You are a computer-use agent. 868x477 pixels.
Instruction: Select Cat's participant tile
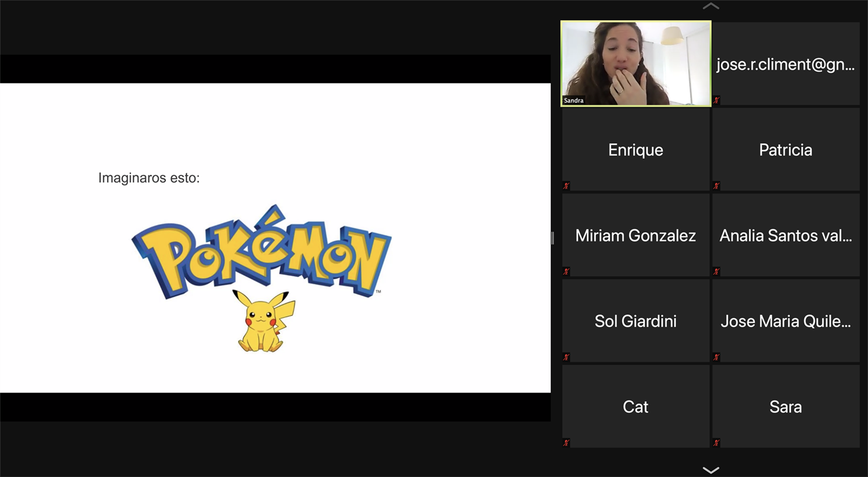[x=636, y=406]
